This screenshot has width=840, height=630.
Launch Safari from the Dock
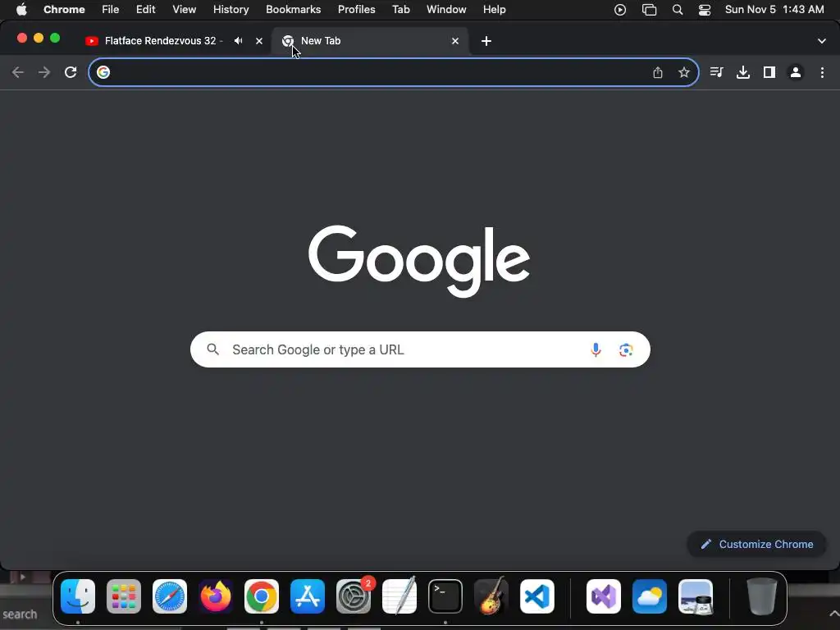click(x=170, y=596)
